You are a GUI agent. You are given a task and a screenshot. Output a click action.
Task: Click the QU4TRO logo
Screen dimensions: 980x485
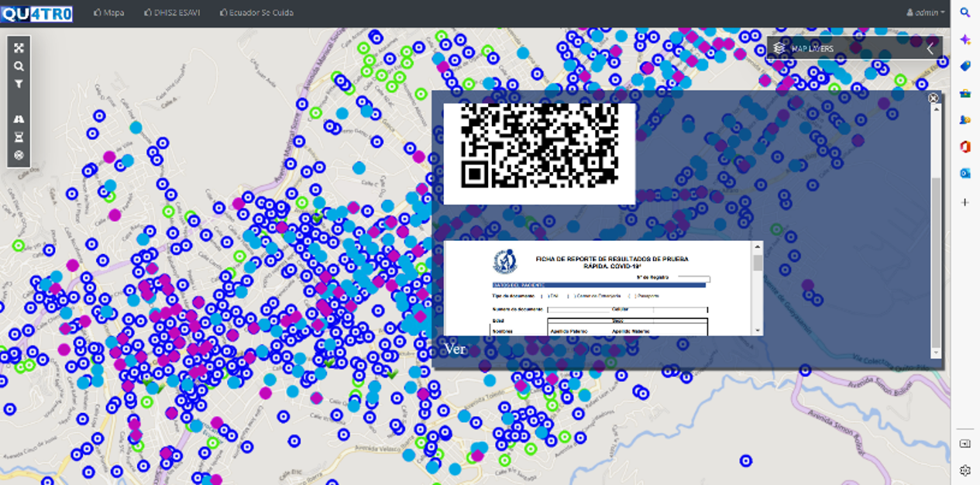(x=37, y=13)
